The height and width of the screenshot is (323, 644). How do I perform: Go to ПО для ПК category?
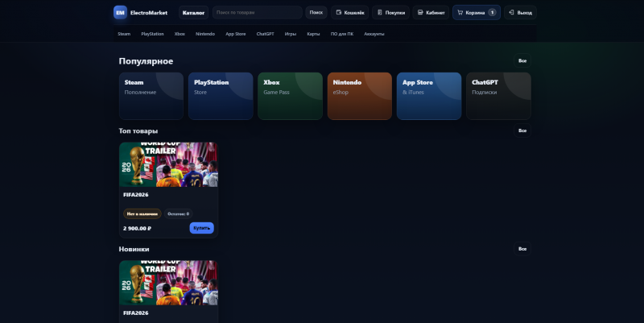point(341,34)
